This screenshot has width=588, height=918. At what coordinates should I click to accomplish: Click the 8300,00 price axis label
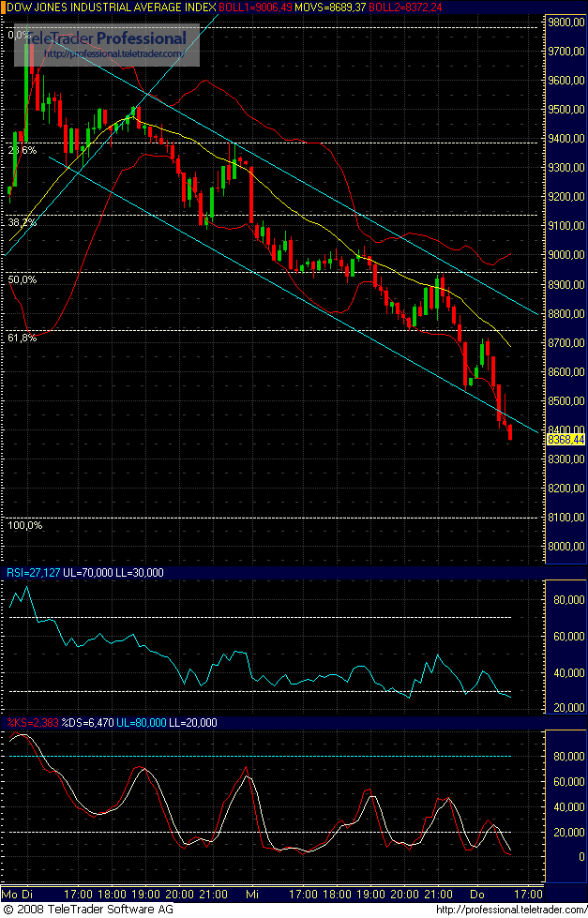pos(566,459)
